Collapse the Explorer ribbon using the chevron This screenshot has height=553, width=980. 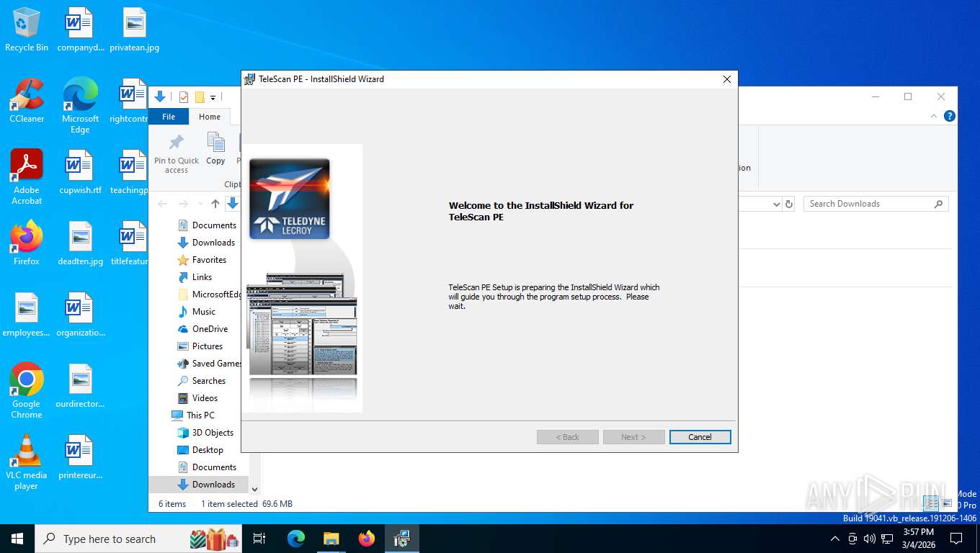point(934,116)
